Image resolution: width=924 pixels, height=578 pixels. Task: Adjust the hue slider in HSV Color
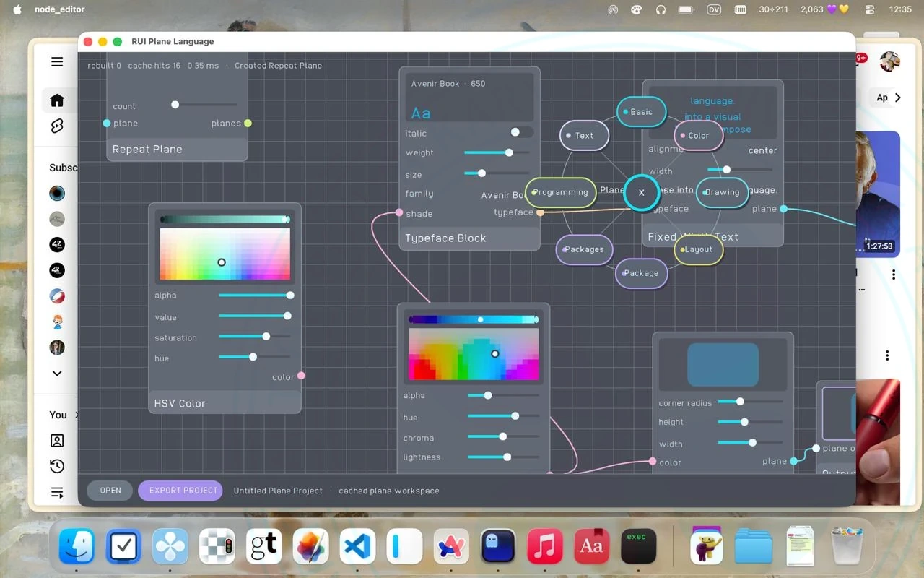[x=255, y=357]
